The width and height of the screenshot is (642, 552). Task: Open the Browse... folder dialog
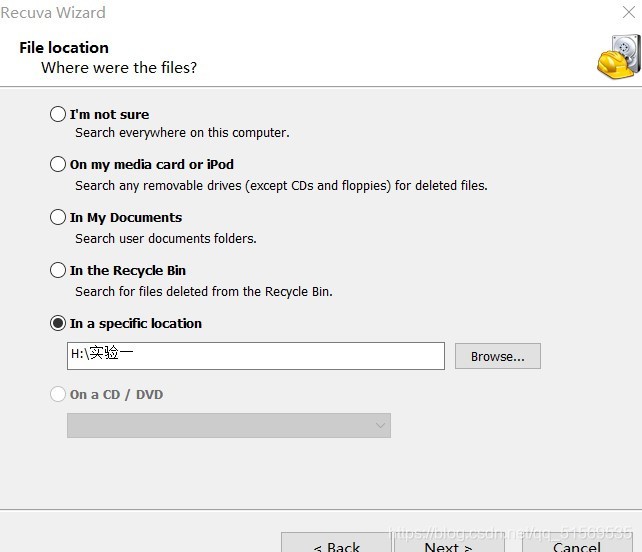(497, 356)
